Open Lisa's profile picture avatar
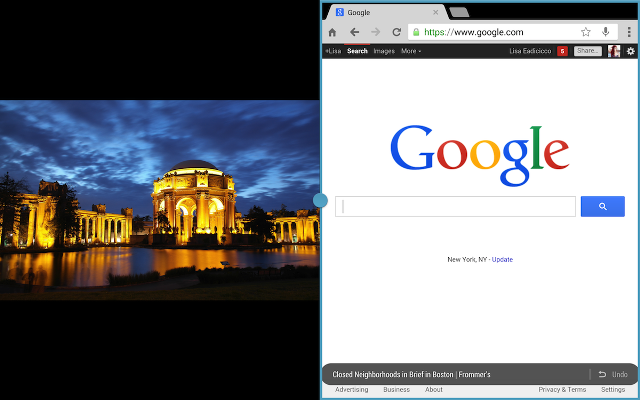The width and height of the screenshot is (640, 400). (614, 51)
